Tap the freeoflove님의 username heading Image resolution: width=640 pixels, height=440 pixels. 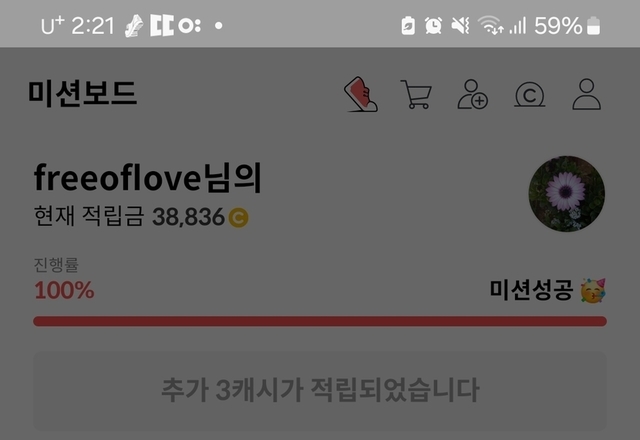click(x=148, y=178)
